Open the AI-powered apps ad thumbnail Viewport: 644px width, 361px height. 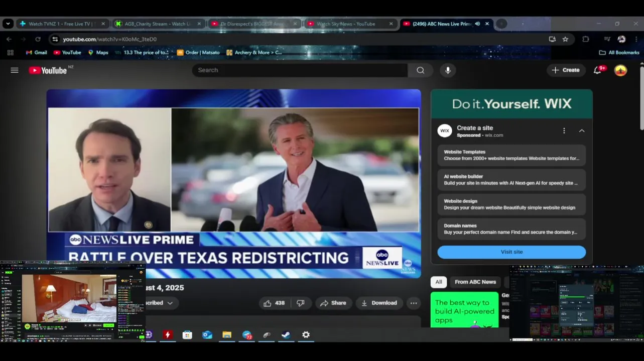point(465,310)
